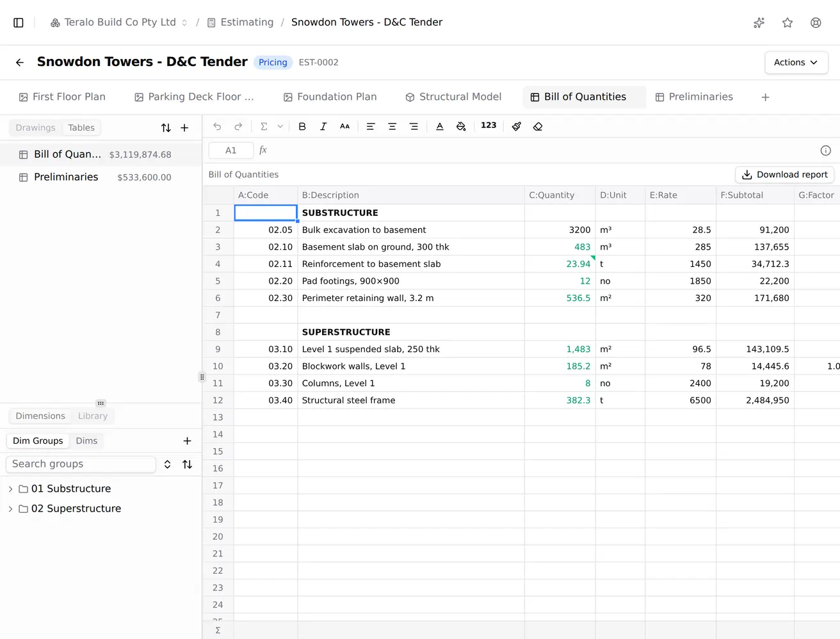840x639 pixels.
Task: Open the function list dropdown arrow
Action: (x=280, y=126)
